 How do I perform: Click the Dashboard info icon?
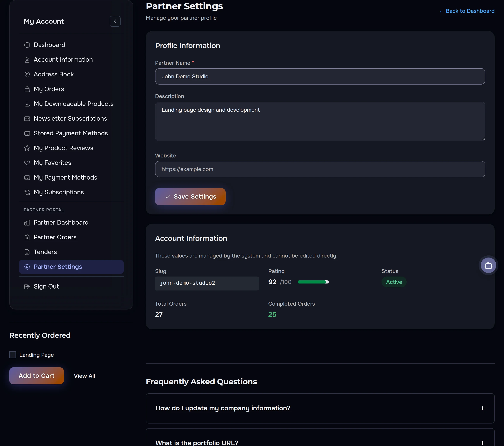[27, 45]
